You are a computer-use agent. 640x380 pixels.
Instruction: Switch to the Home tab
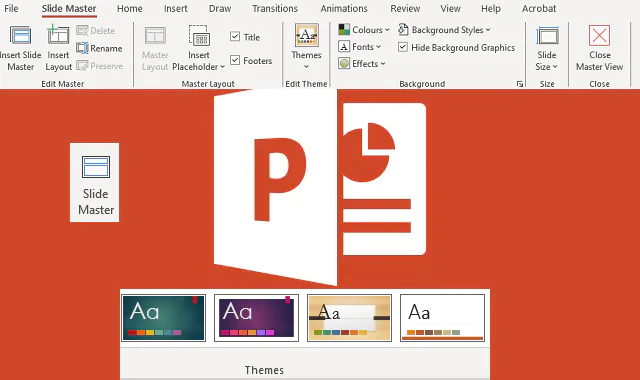[129, 9]
